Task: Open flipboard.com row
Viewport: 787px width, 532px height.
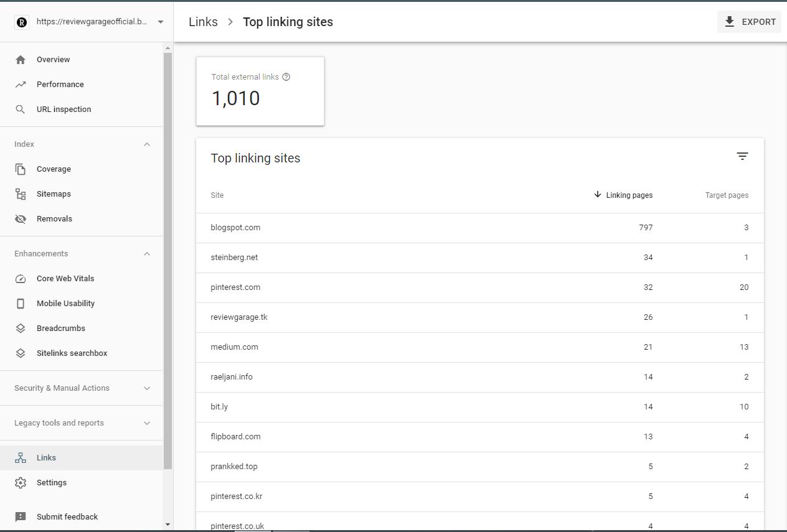Action: tap(480, 437)
